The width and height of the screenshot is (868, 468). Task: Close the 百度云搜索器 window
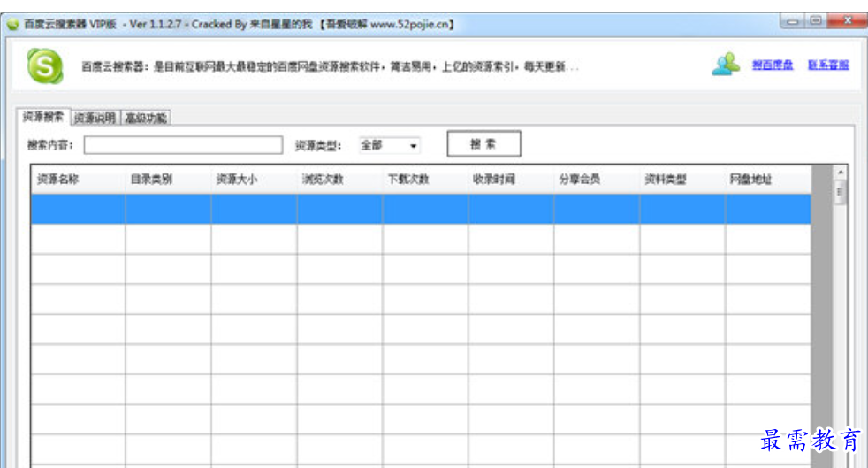pyautogui.click(x=848, y=21)
